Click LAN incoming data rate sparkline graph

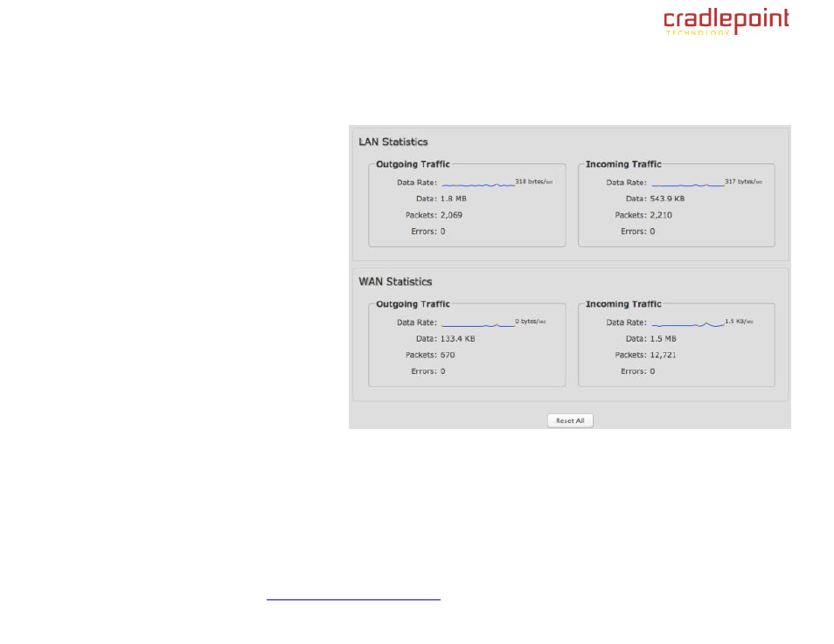pos(688,184)
